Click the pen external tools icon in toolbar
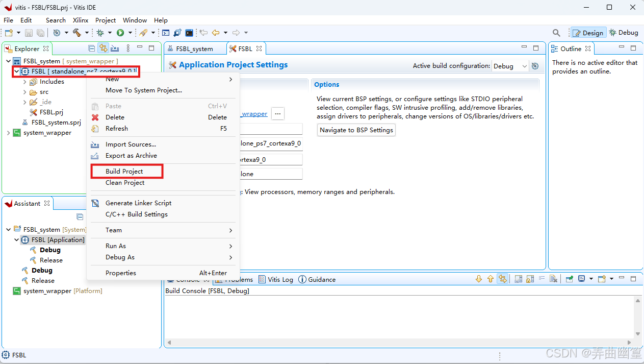This screenshot has width=644, height=364. 144,33
